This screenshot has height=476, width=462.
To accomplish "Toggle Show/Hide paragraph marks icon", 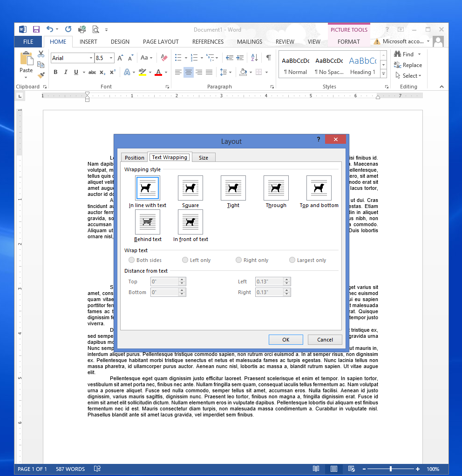I will 269,57.
